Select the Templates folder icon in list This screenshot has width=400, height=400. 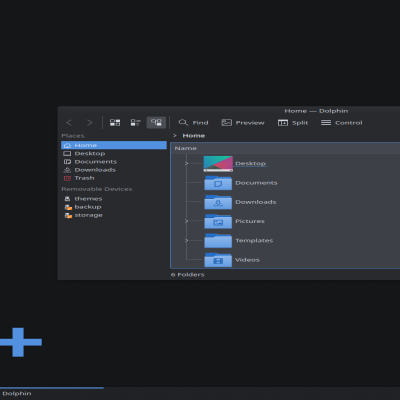(218, 241)
